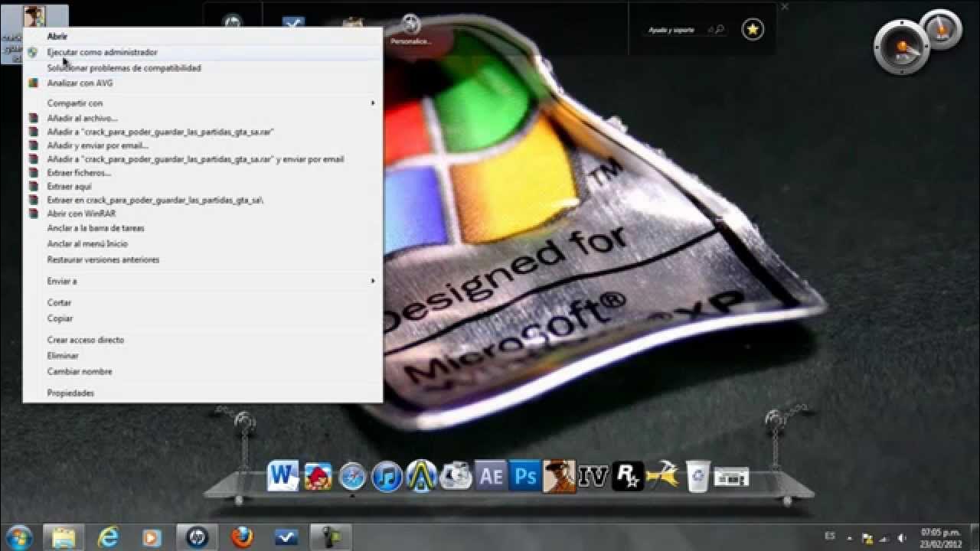980x551 pixels.
Task: Open the blue-yellow arch app icon in dock
Action: click(x=421, y=476)
